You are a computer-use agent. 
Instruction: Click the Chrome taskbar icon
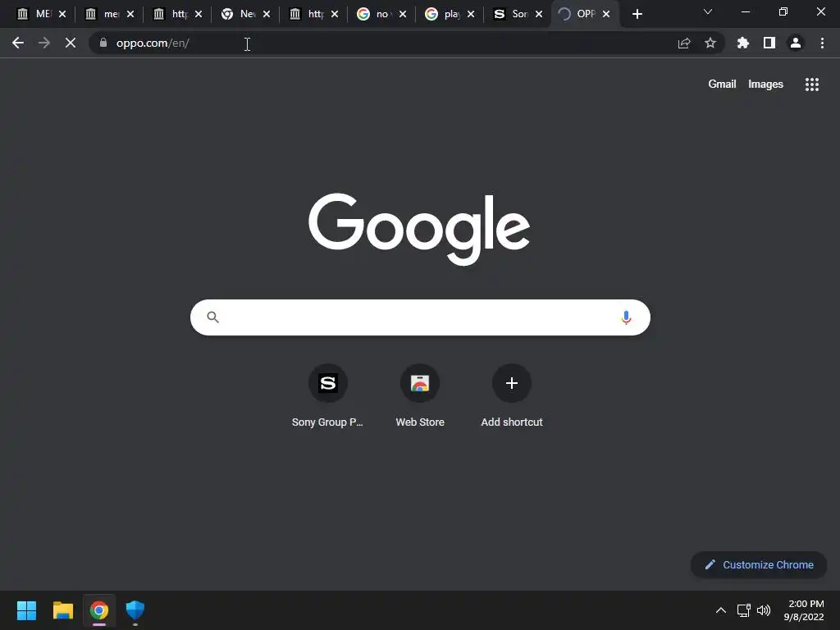pyautogui.click(x=99, y=610)
